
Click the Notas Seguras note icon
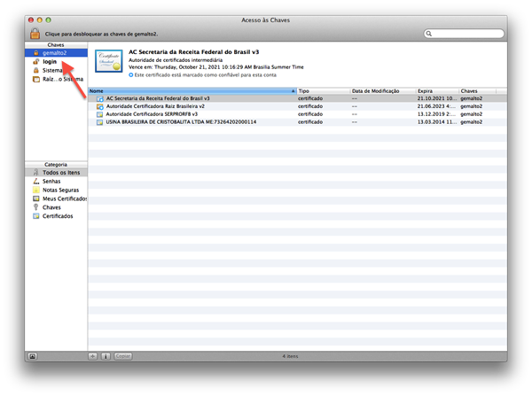36,190
